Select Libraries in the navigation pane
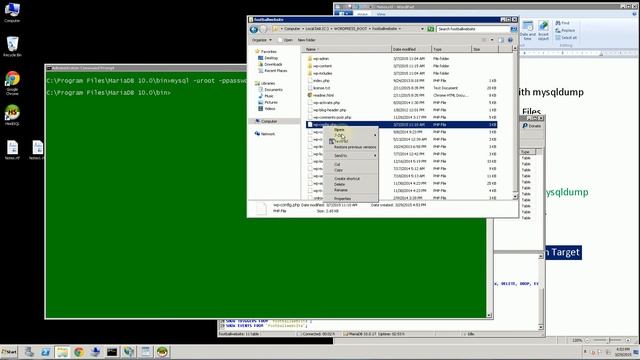 pyautogui.click(x=265, y=83)
